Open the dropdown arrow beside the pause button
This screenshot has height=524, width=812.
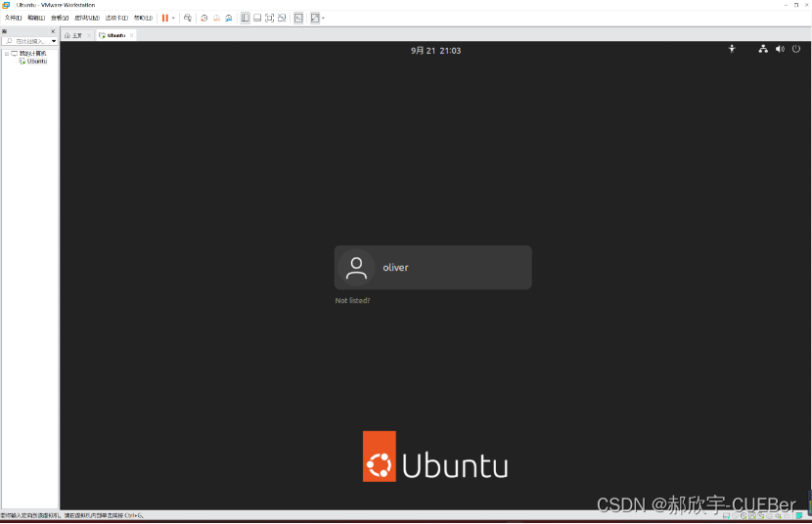tap(173, 19)
